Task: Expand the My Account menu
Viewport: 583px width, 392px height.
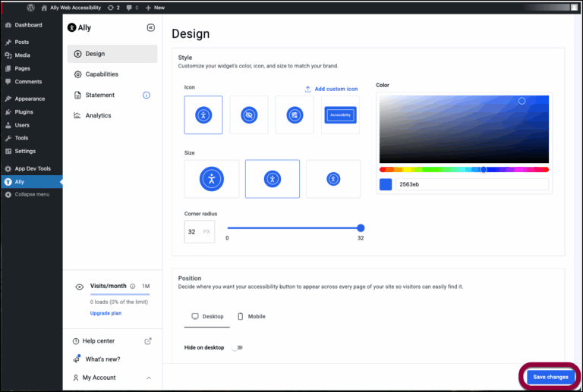Action: (x=148, y=378)
